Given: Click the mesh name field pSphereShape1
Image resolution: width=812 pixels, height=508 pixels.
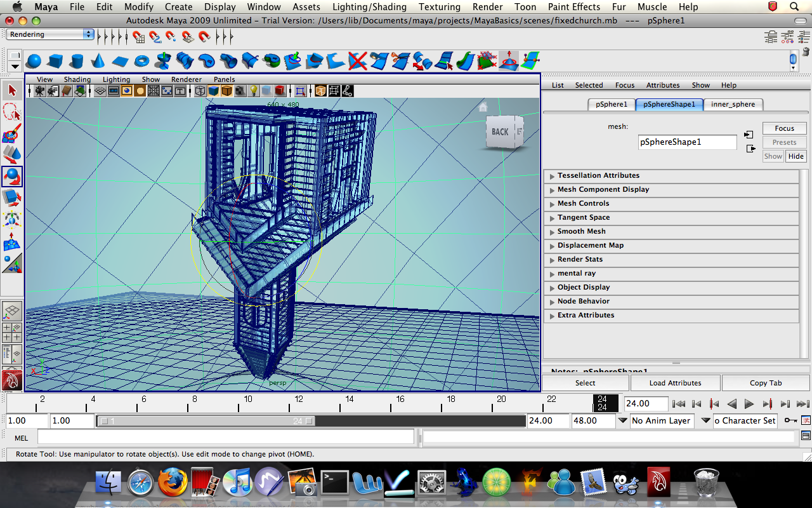Looking at the screenshot, I should [x=687, y=142].
